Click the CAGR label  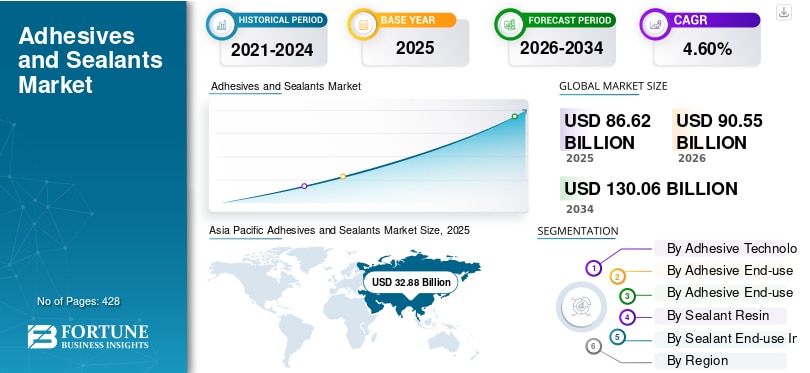pos(690,21)
